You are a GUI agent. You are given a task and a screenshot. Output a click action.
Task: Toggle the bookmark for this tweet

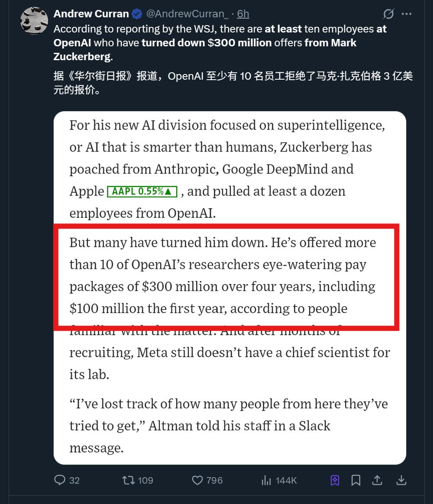356,480
